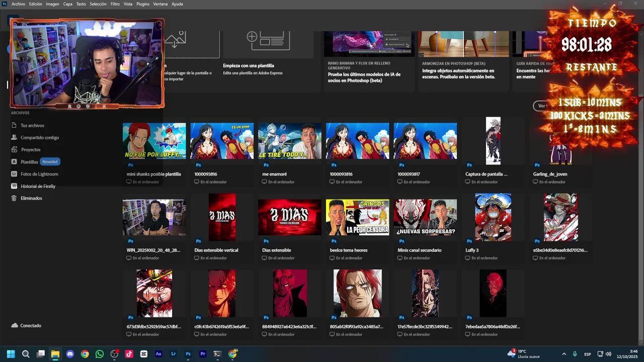The height and width of the screenshot is (362, 644).
Task: Open the Nano Banana y Flux relleno generativo card
Action: pyautogui.click(x=368, y=60)
